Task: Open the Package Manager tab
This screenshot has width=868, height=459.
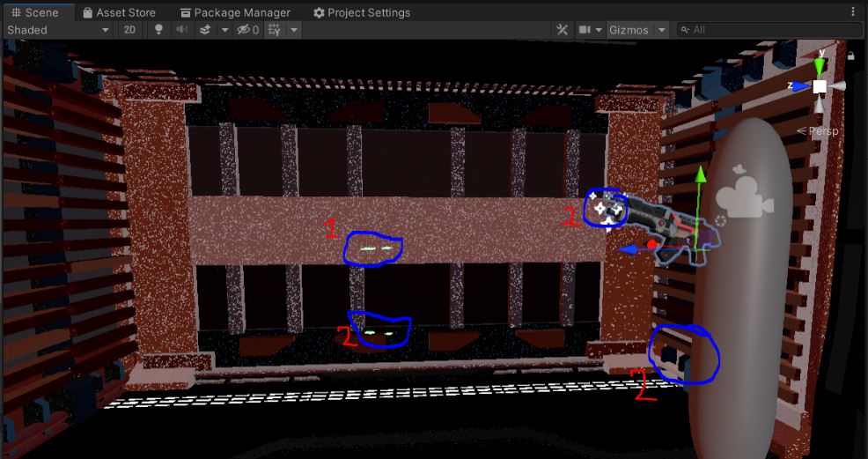Action: click(x=235, y=12)
